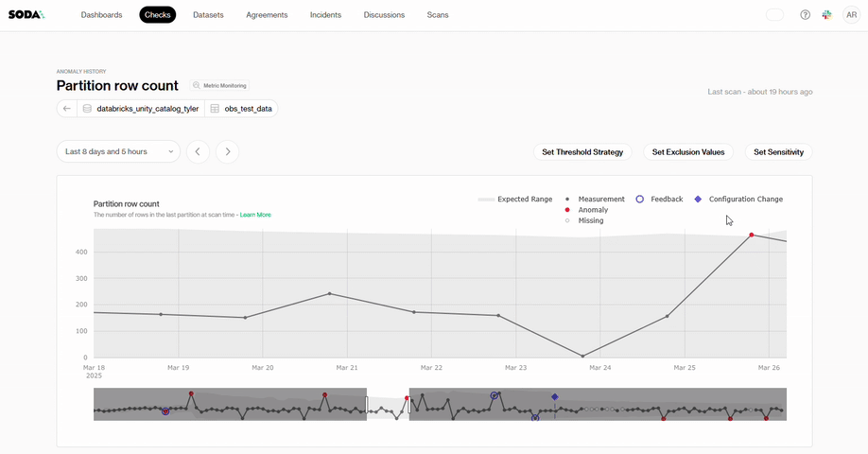Click the Set Sensitivity button
The image size is (868, 454).
(x=778, y=152)
